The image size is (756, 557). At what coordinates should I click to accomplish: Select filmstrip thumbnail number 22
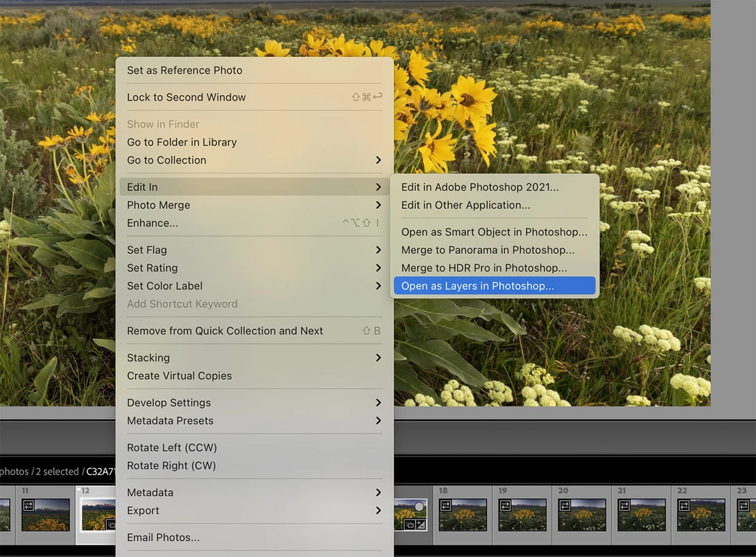pyautogui.click(x=701, y=515)
